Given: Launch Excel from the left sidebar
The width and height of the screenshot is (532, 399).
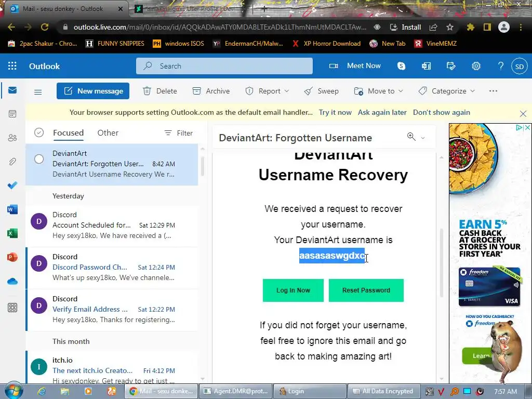Looking at the screenshot, I should (x=12, y=233).
